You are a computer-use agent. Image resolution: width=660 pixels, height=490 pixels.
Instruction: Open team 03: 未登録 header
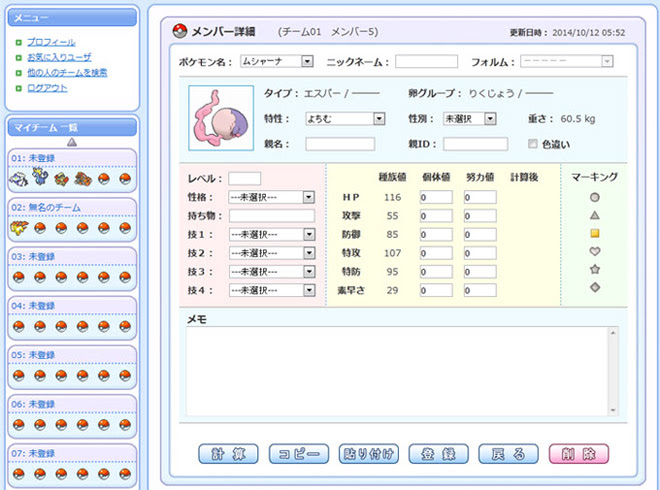[x=33, y=257]
